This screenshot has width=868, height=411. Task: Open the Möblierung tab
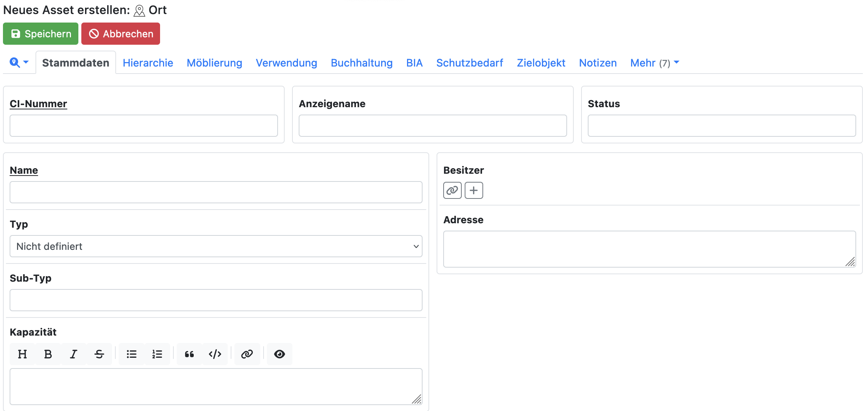pos(214,63)
